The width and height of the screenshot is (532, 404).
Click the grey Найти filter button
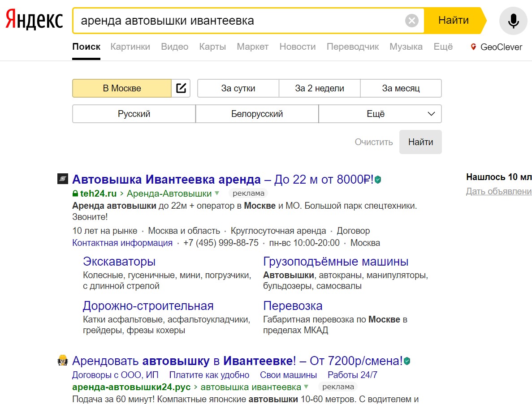pyautogui.click(x=420, y=142)
